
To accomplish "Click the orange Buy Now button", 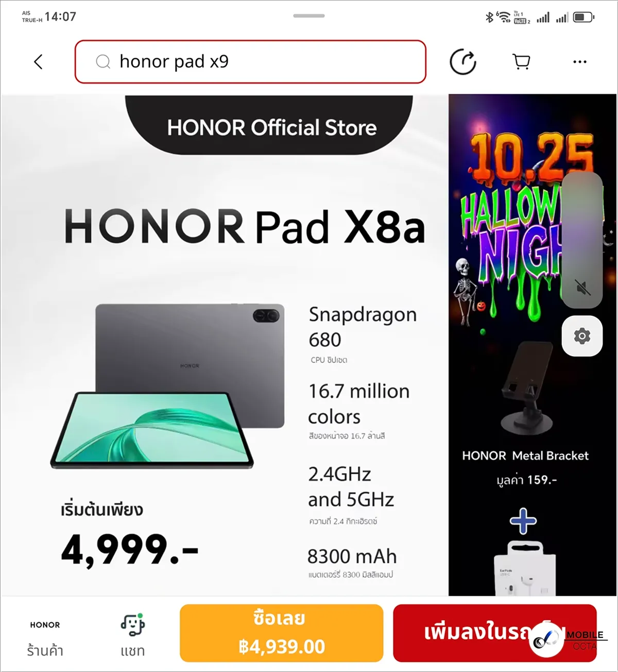I will tap(282, 633).
